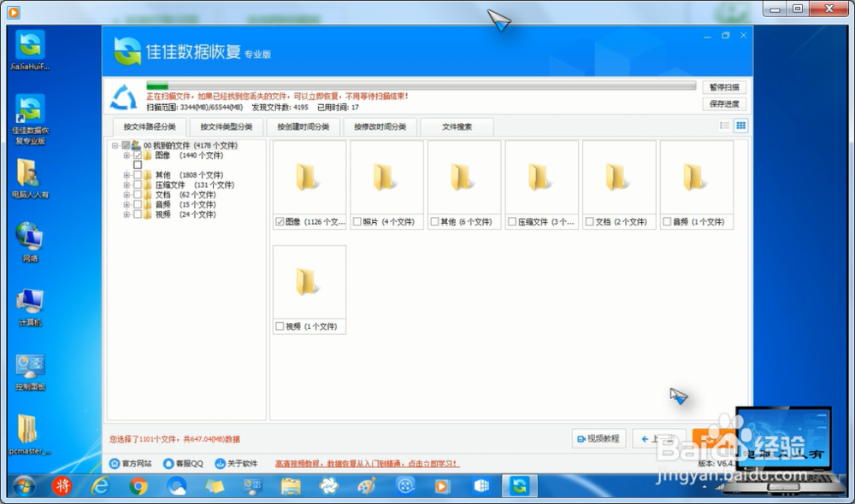Image resolution: width=855 pixels, height=504 pixels.
Task: Select the 按创建时间分类 tab
Action: pyautogui.click(x=304, y=127)
